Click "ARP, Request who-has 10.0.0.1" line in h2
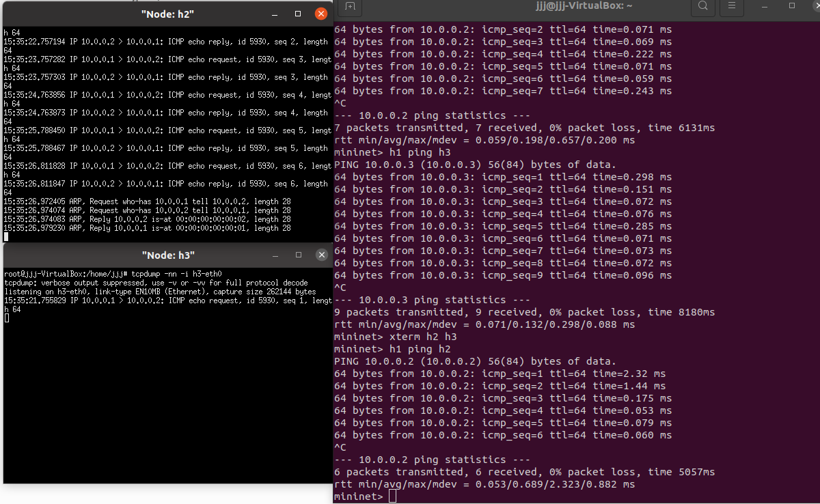The height and width of the screenshot is (504, 820). (147, 201)
